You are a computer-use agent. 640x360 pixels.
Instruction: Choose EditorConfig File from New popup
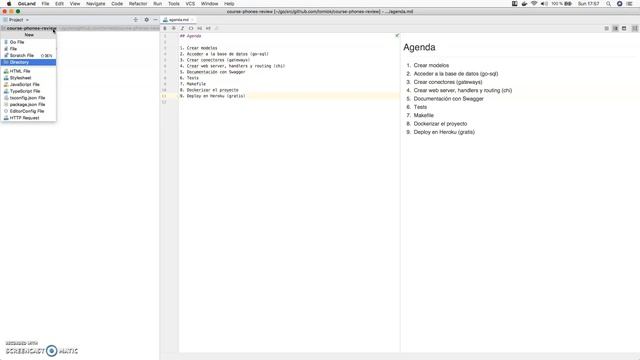tap(29, 111)
